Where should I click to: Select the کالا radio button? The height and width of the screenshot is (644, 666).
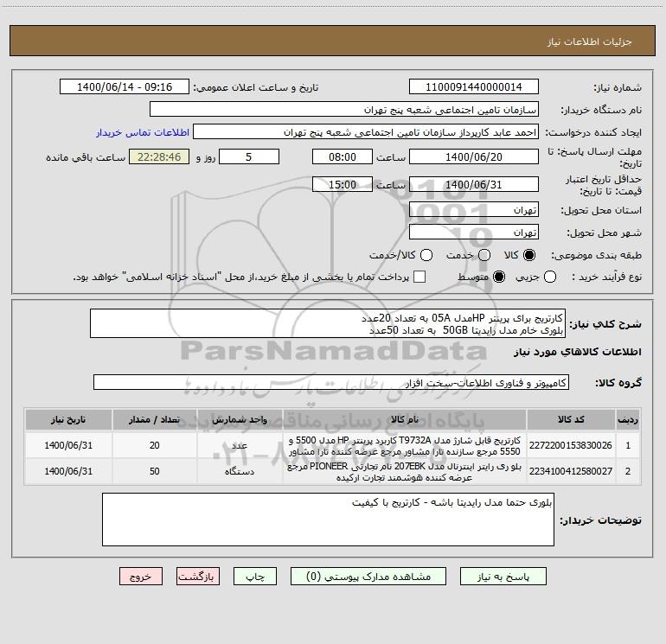[529, 255]
